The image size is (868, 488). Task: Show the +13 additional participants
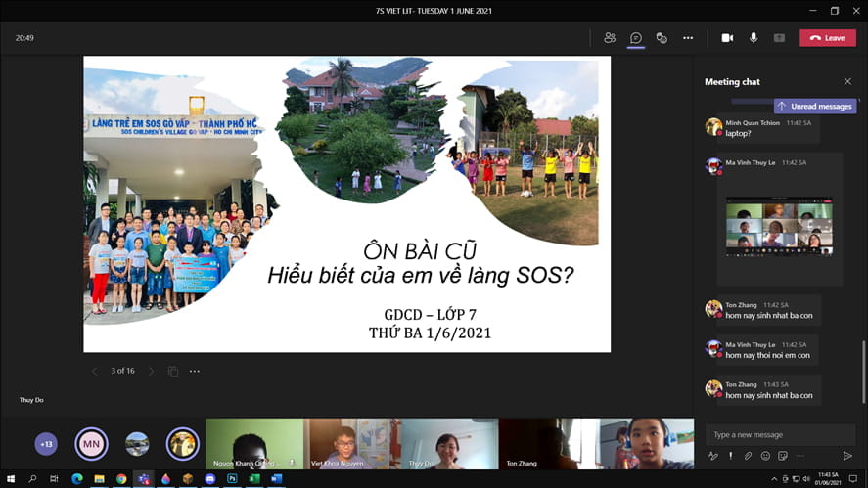(46, 444)
